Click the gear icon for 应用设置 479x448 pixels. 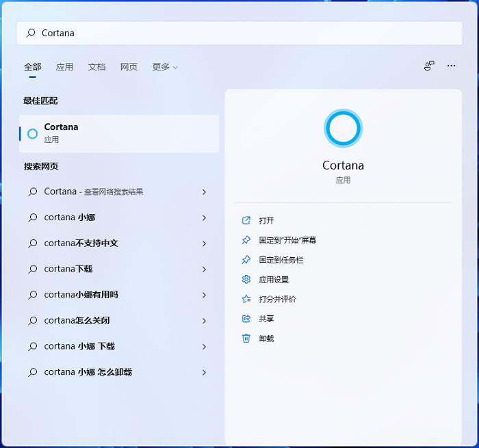[246, 280]
